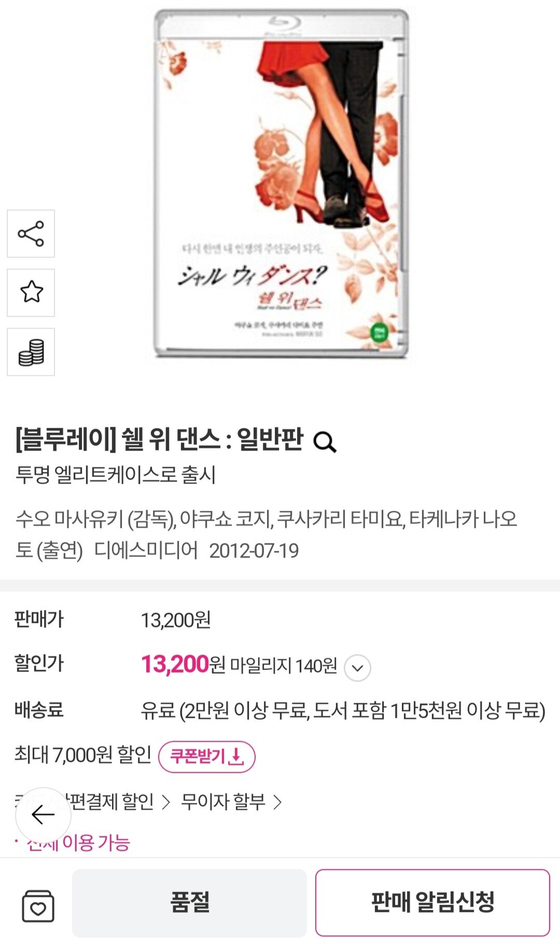This screenshot has height=944, width=560.
Task: Request 판매 알림신청 notification
Action: click(x=432, y=902)
